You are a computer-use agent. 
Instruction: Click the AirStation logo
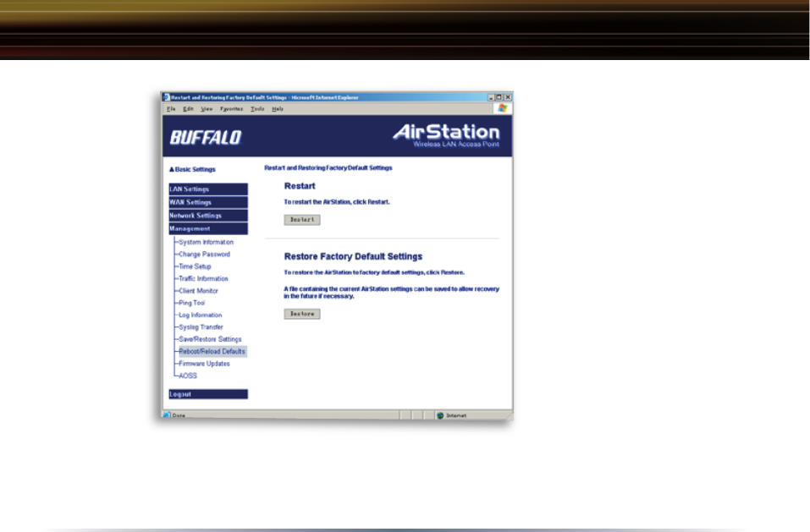[446, 134]
